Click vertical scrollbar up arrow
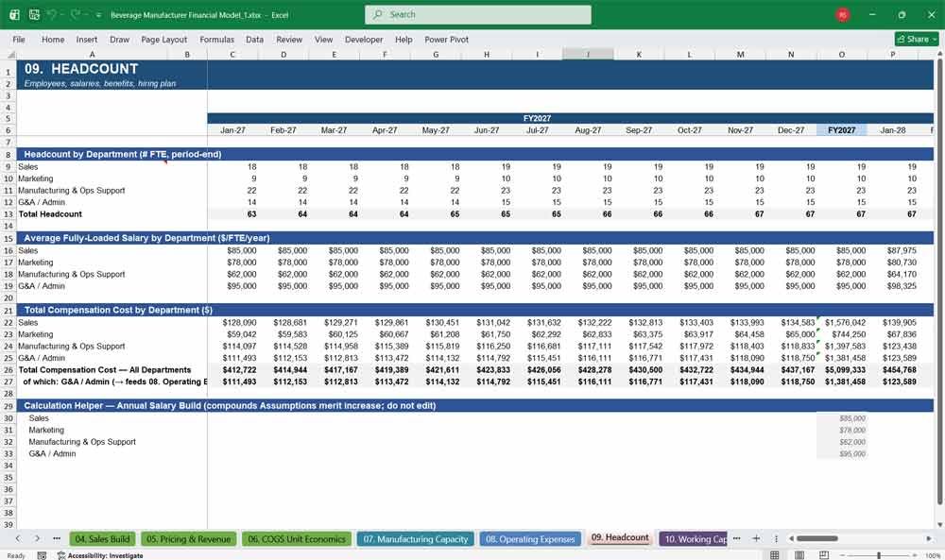This screenshot has width=945, height=560. pos(939,54)
